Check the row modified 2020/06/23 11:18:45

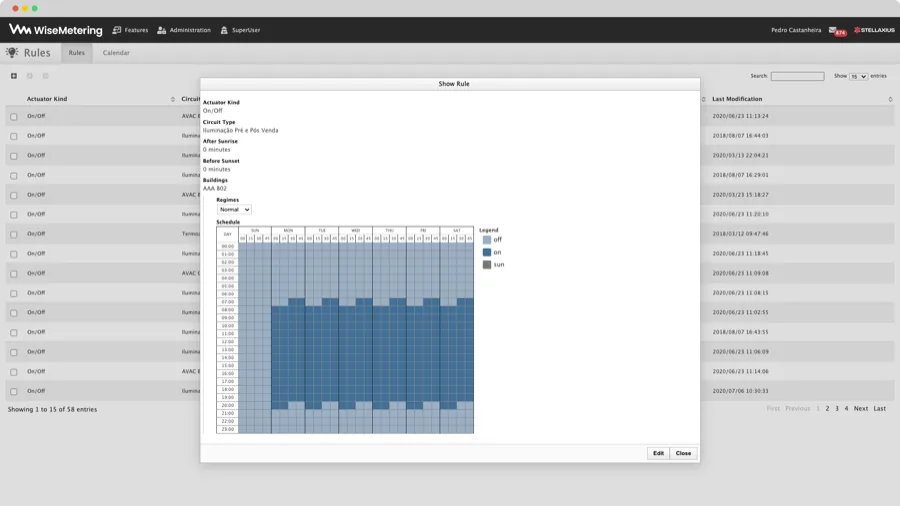(x=14, y=254)
